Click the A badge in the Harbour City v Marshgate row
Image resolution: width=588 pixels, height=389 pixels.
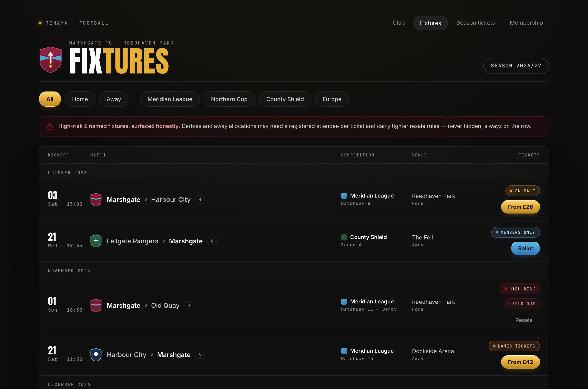tap(200, 354)
